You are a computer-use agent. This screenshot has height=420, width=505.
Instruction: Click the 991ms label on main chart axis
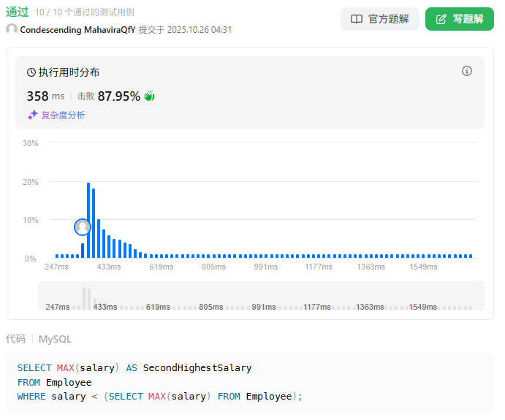point(265,267)
